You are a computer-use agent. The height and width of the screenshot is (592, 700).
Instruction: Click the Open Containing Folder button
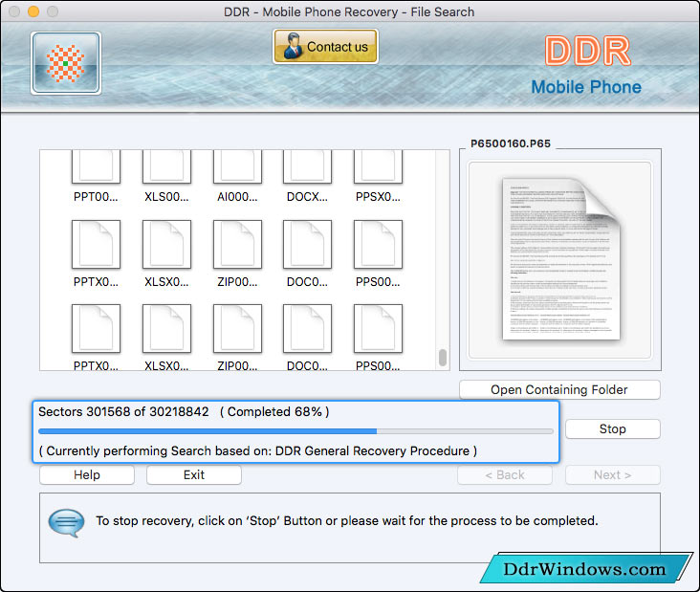[559, 390]
